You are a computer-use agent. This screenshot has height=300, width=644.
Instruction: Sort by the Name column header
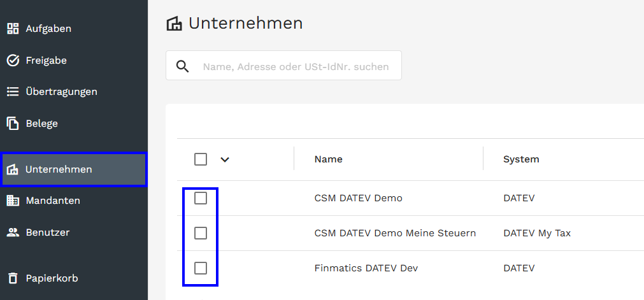pos(329,159)
